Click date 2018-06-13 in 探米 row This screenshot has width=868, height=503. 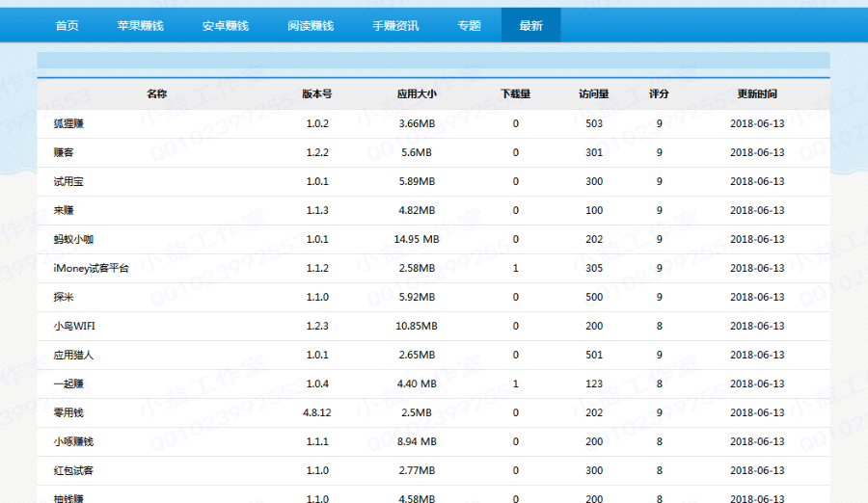point(757,297)
